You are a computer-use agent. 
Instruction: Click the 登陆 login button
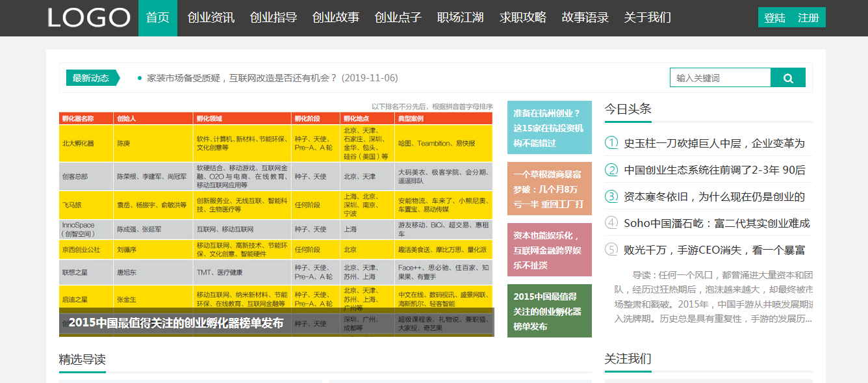tap(774, 18)
